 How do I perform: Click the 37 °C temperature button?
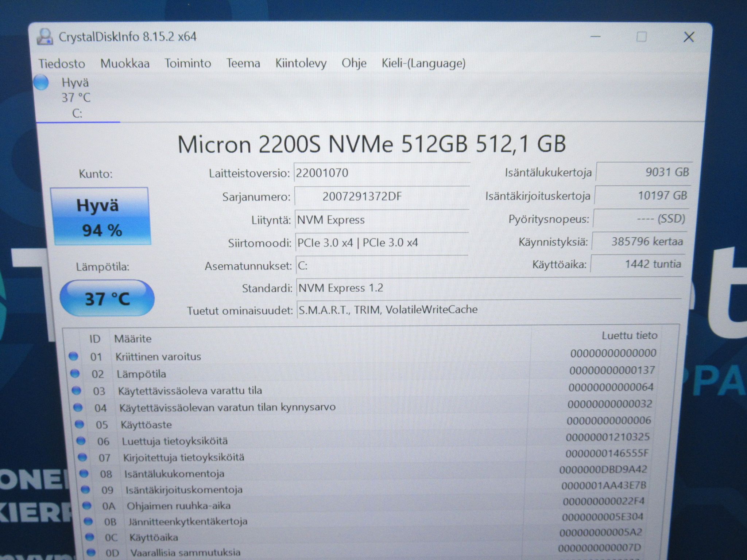(107, 298)
